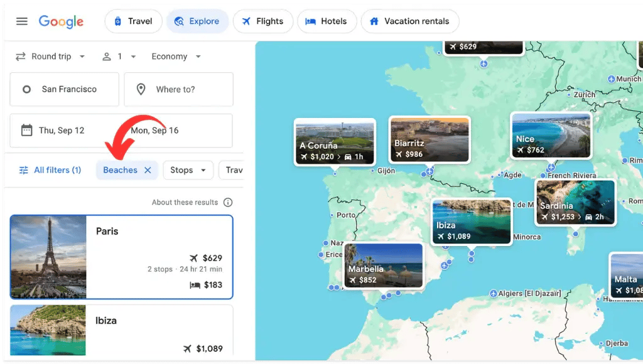Image resolution: width=643 pixels, height=364 pixels.
Task: Click the Algiers [El Djazaïr] airport marker
Action: pyautogui.click(x=494, y=294)
